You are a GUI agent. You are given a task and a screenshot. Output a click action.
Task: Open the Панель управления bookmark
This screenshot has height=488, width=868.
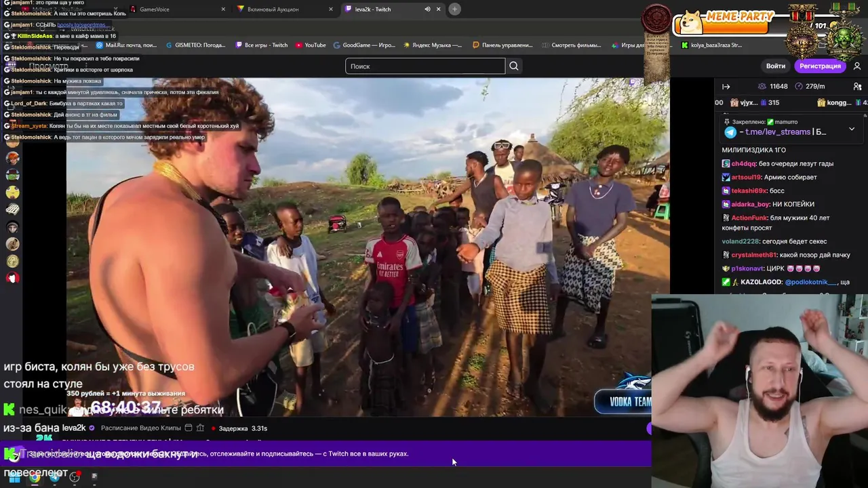502,45
